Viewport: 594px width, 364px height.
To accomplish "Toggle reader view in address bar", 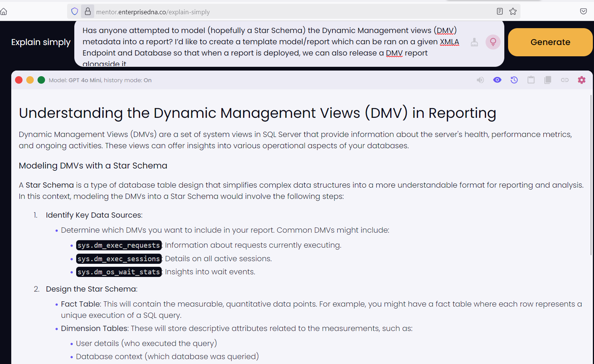I will pos(500,11).
